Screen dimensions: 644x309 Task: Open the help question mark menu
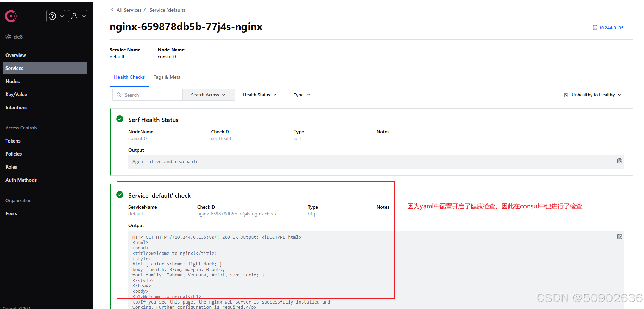point(55,16)
